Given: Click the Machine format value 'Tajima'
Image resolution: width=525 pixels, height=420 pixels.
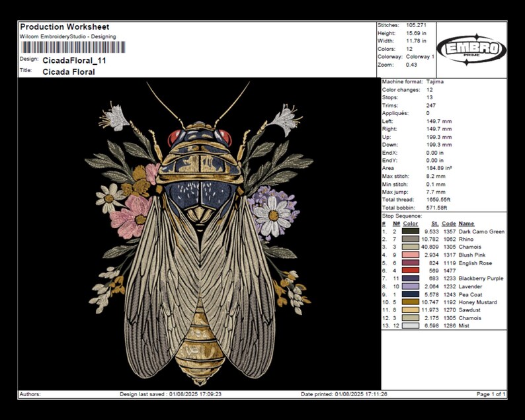Looking at the screenshot, I should click(435, 81).
